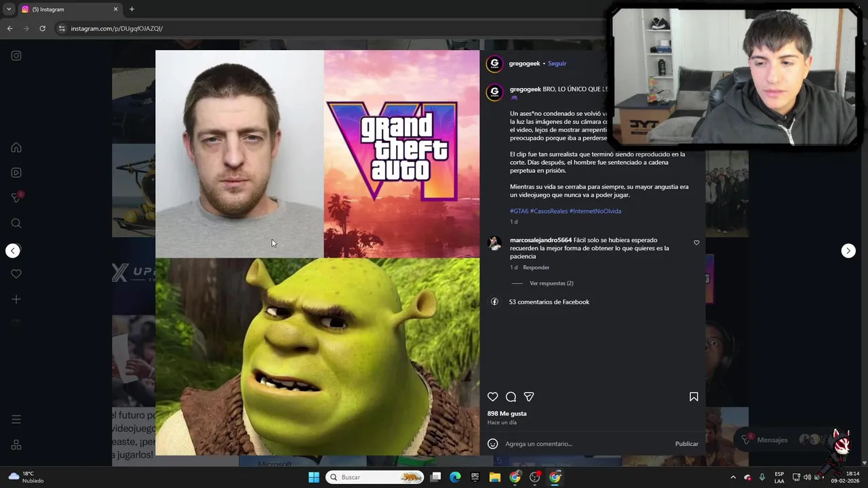Image resolution: width=868 pixels, height=488 pixels.
Task: Go to next post with right arrow
Action: 848,251
